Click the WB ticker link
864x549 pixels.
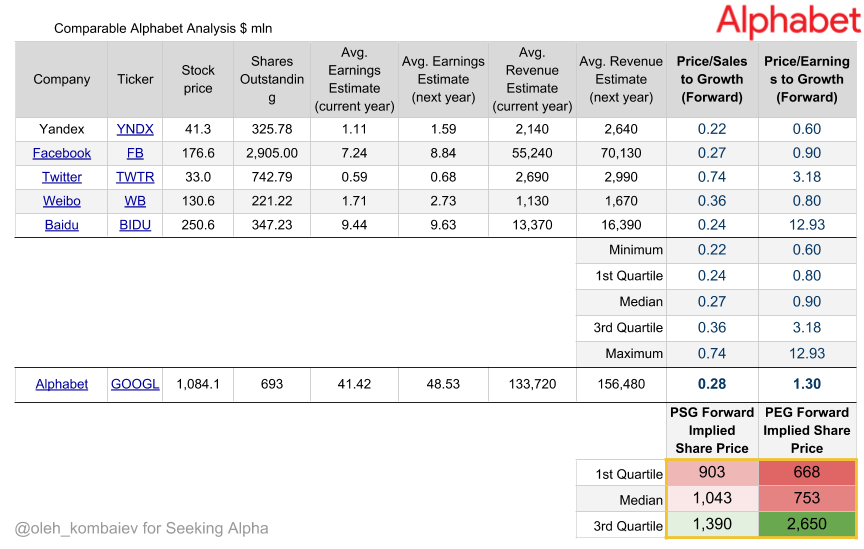tap(135, 201)
